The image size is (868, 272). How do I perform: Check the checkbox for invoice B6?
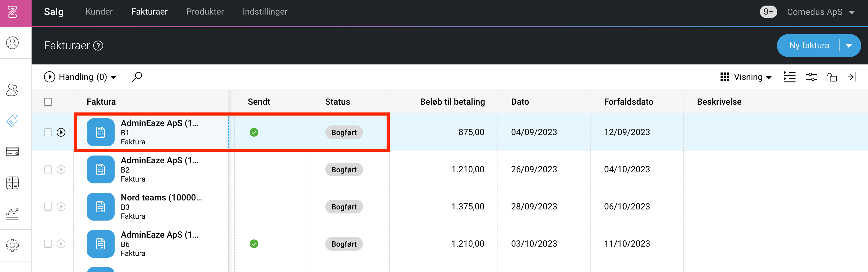[48, 244]
